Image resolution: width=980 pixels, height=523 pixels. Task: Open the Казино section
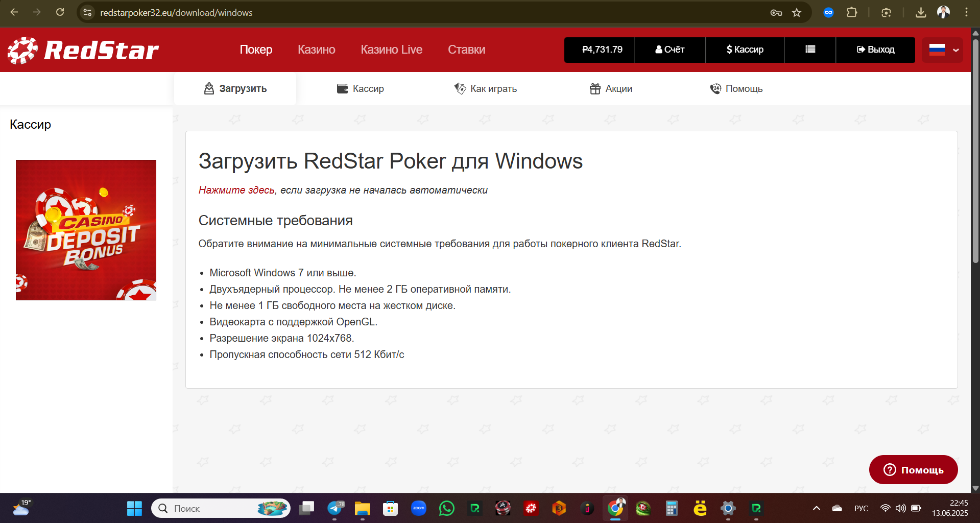pyautogui.click(x=317, y=50)
